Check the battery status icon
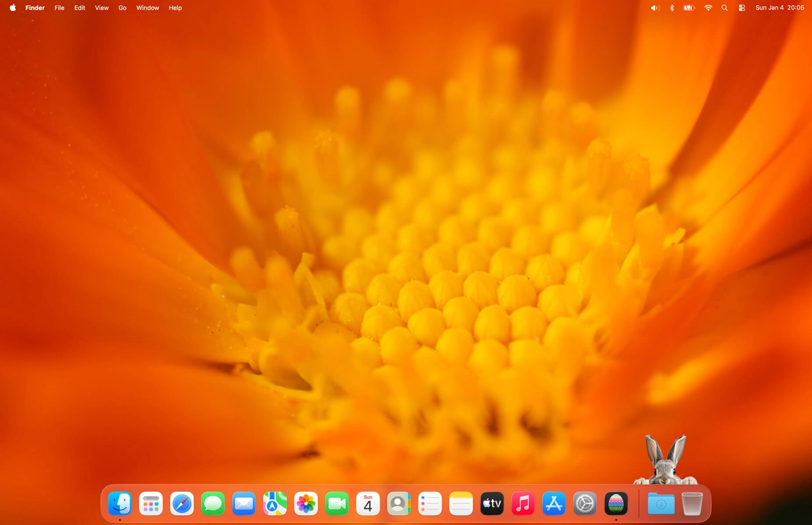The height and width of the screenshot is (525, 812). 689,8
